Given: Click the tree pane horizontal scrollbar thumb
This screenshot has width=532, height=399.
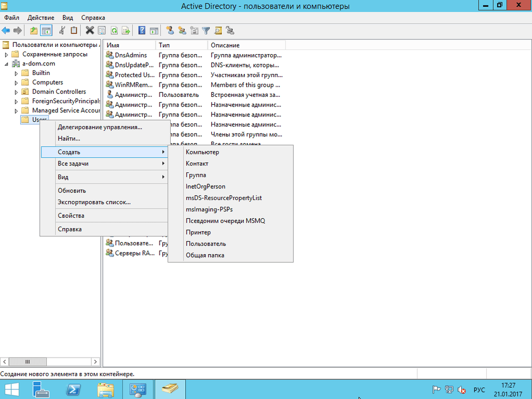Looking at the screenshot, I should point(28,362).
